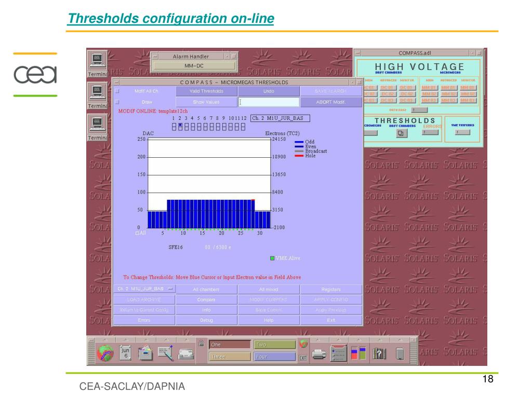Click the Debug button
Viewport: 532px width, 396px height.
pyautogui.click(x=206, y=320)
